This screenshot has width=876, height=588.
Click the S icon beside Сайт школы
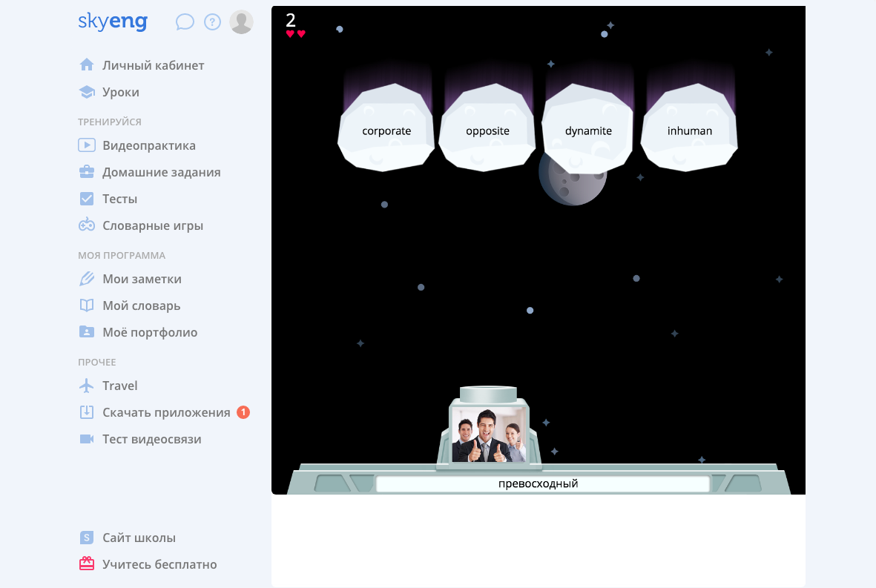click(87, 537)
